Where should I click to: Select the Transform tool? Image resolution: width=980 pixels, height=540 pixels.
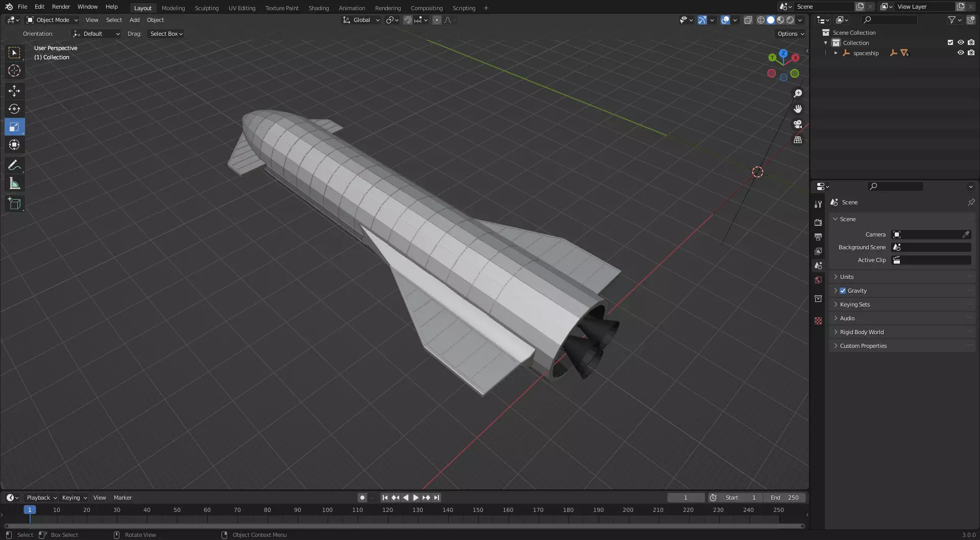click(14, 145)
